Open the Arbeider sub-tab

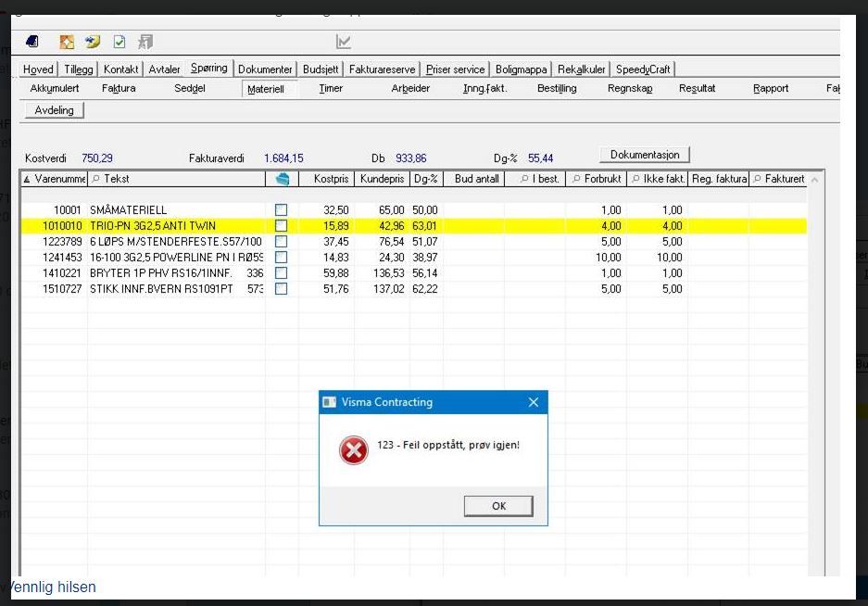tap(410, 88)
